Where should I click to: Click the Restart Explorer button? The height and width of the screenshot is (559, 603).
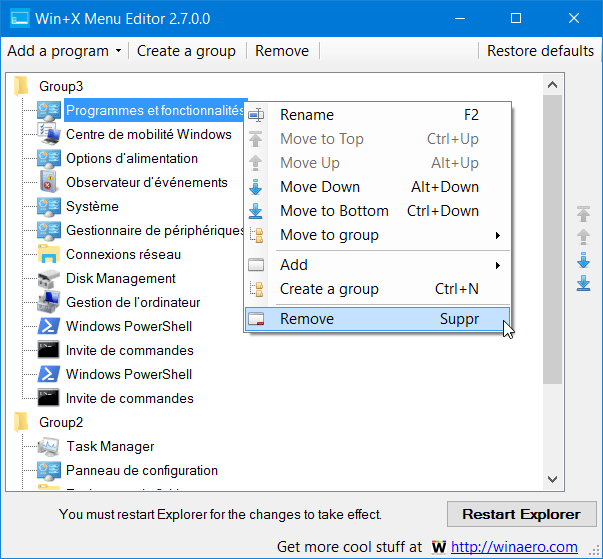[521, 514]
